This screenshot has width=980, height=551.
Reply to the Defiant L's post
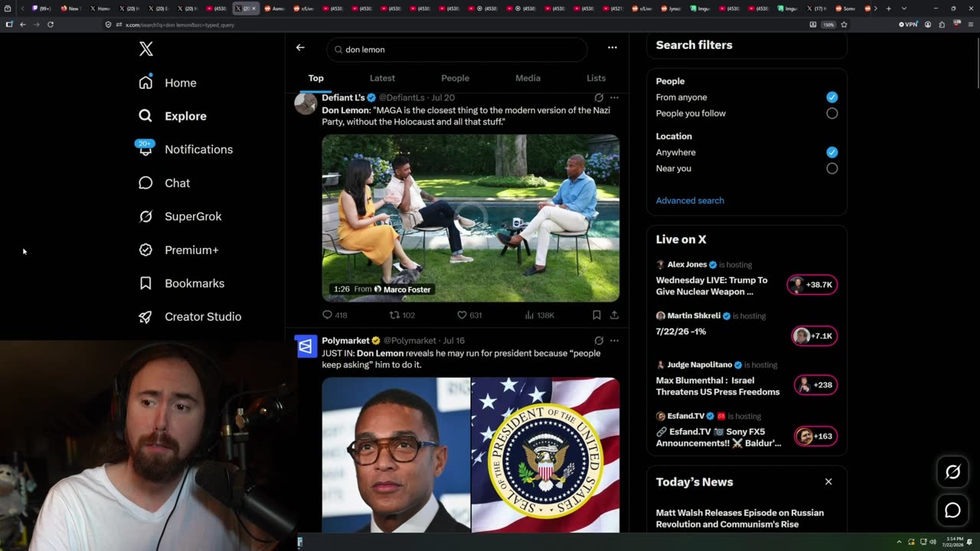(335, 315)
